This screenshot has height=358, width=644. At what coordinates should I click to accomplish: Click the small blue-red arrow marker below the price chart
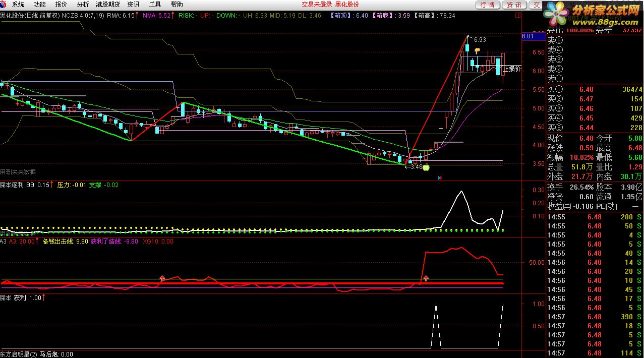440,177
